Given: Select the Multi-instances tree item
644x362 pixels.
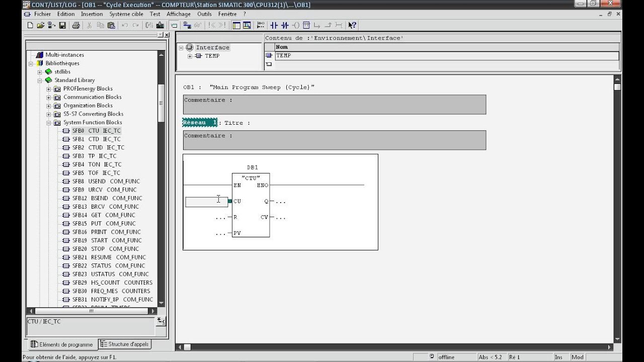Looking at the screenshot, I should click(64, 55).
